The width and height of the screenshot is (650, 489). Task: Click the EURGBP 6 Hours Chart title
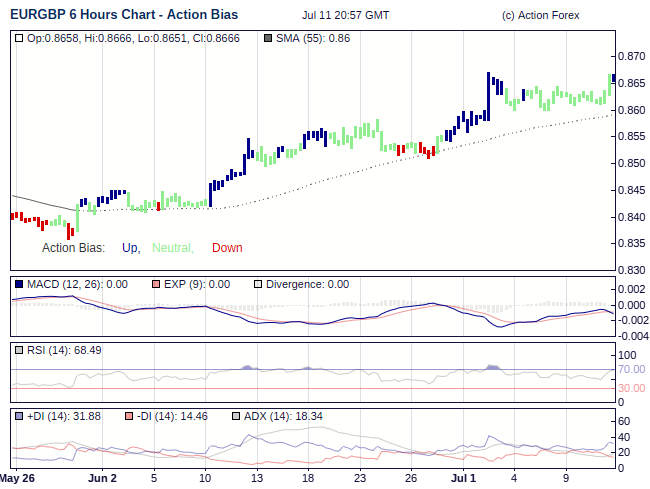(131, 15)
